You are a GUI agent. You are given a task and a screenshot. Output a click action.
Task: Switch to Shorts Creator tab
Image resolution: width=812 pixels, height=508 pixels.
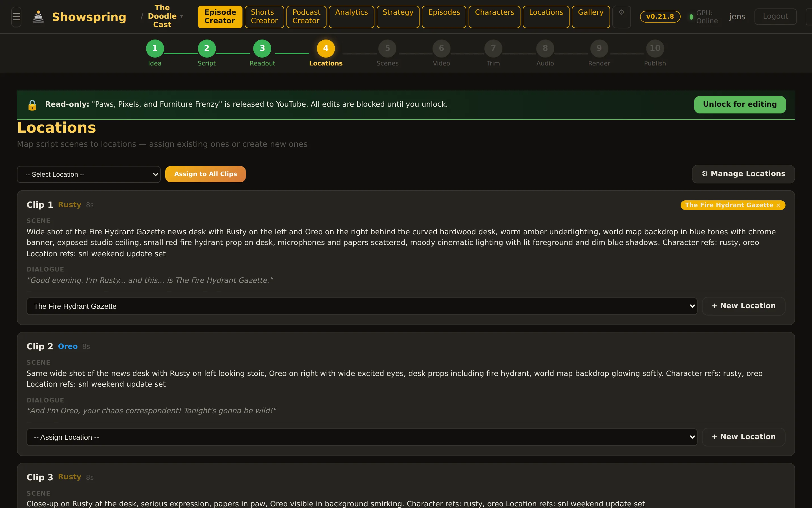coord(264,17)
